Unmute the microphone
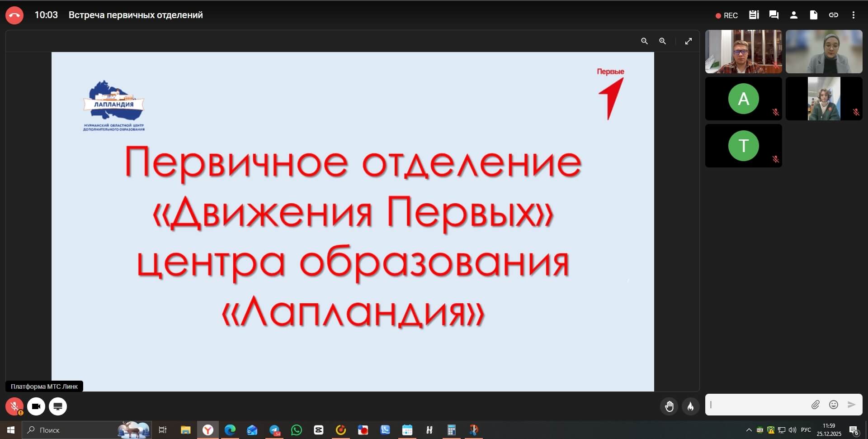The width and height of the screenshot is (868, 439). pos(14,406)
